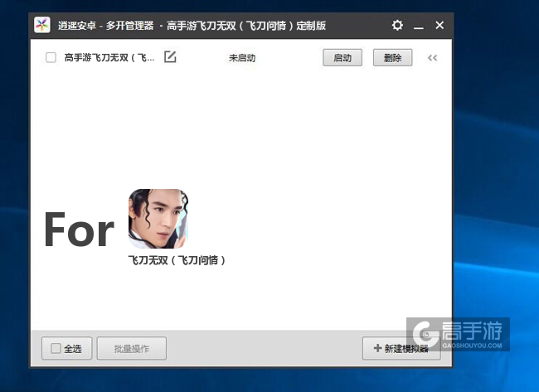Click the 删除 delete button
539x392 pixels.
coord(392,58)
